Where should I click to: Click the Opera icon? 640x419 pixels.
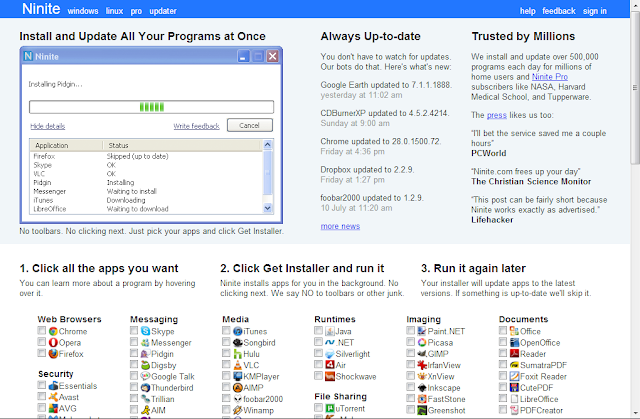(53, 342)
